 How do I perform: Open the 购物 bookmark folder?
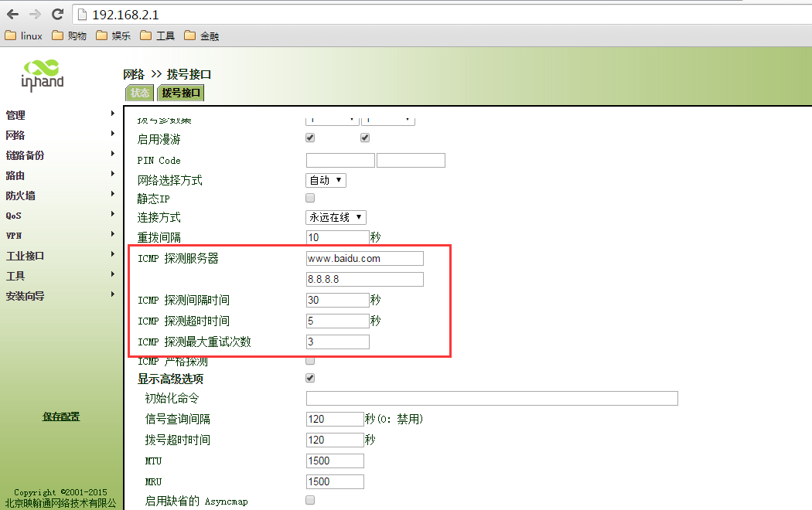tap(69, 36)
